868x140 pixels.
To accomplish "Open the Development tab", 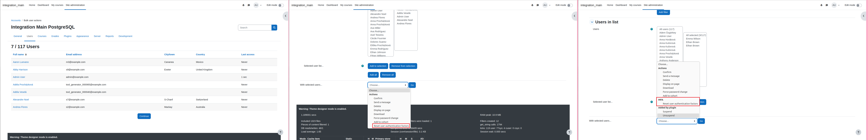I will 125,36.
